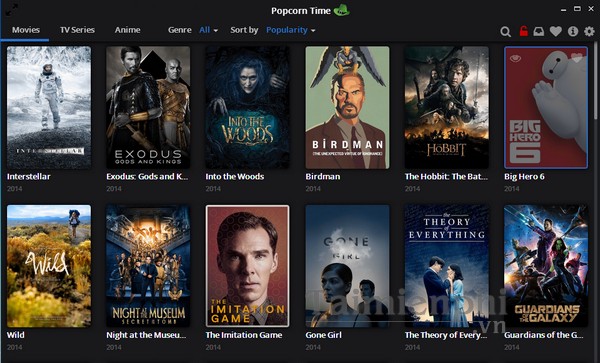This screenshot has height=363, width=600.
Task: Open the Guardians of the Galaxy poster
Action: (x=546, y=266)
